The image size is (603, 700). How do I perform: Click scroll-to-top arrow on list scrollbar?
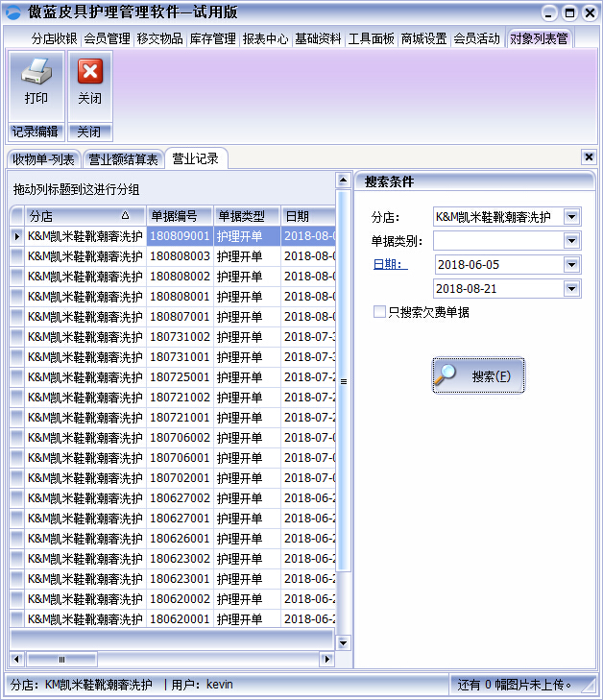point(343,180)
